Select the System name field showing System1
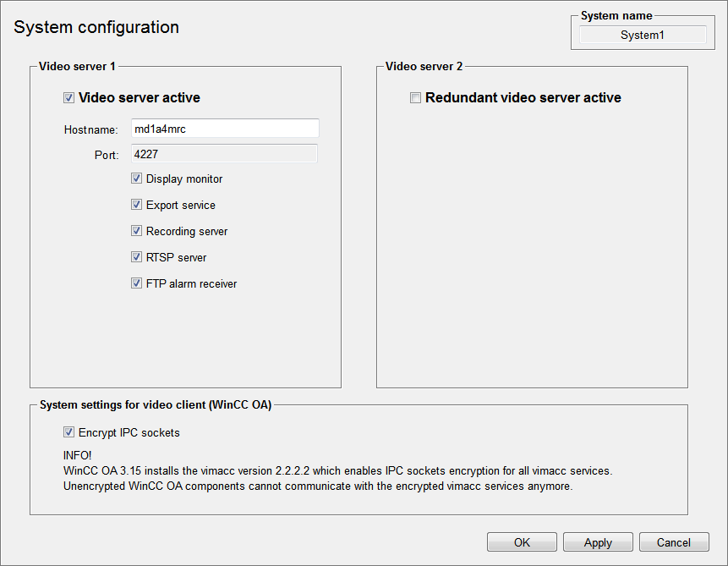This screenshot has width=728, height=566. pyautogui.click(x=643, y=35)
